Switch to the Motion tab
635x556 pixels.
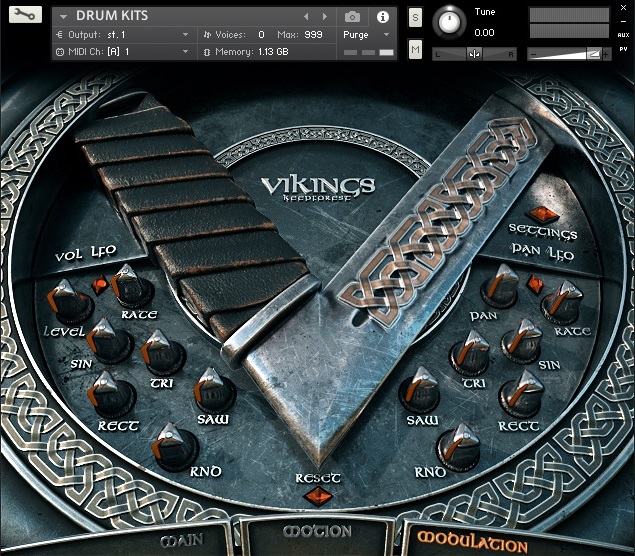(317, 532)
